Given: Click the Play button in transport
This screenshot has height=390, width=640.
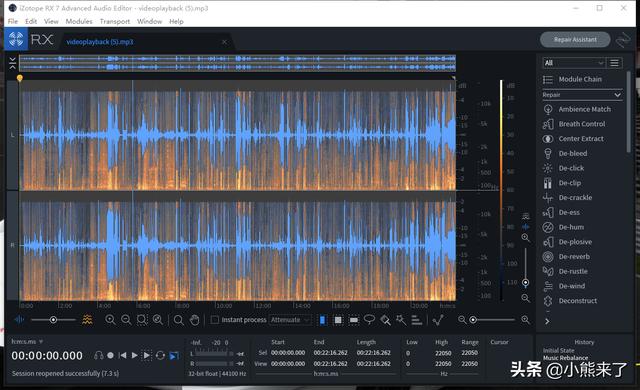Looking at the screenshot, I should coord(134,355).
